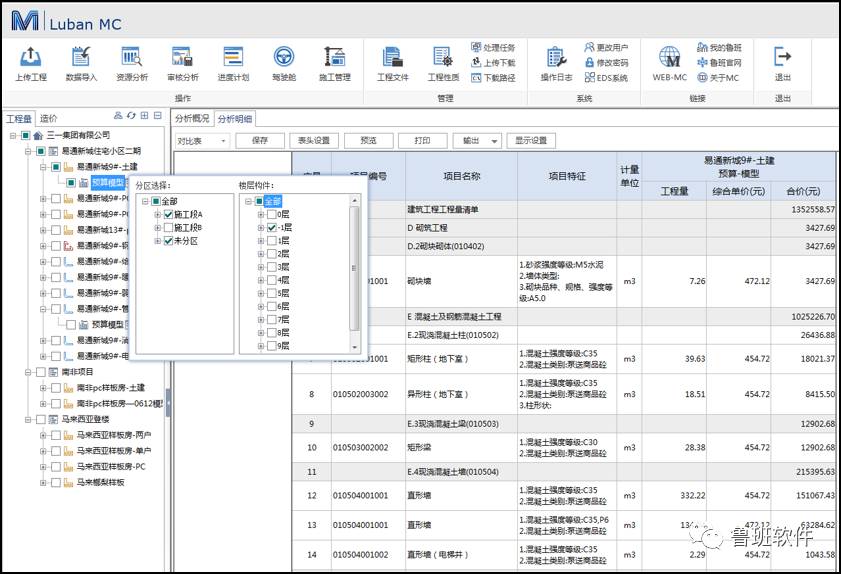Open 下载路径 download path setting

click(493, 78)
